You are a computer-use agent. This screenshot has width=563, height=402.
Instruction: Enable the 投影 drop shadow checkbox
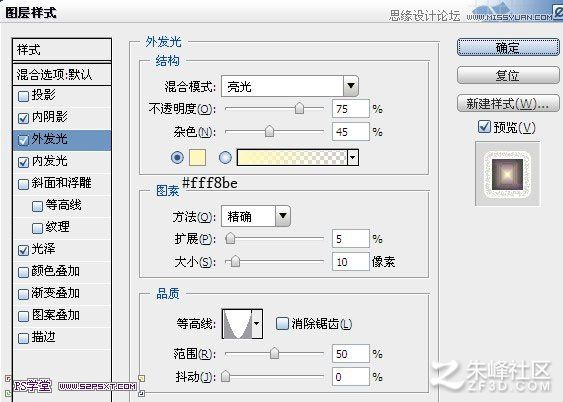coord(23,96)
